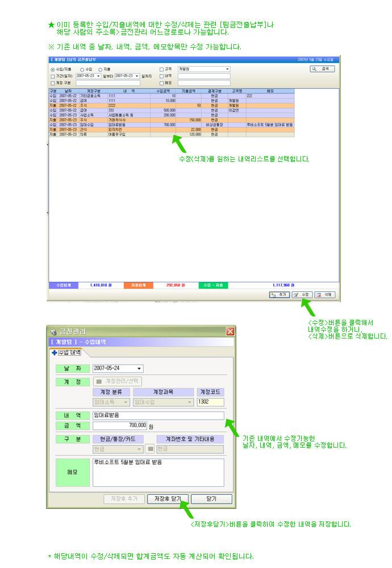Select the 임대료받음 700,000 row
The width and height of the screenshot is (392, 568).
[x=172, y=124]
